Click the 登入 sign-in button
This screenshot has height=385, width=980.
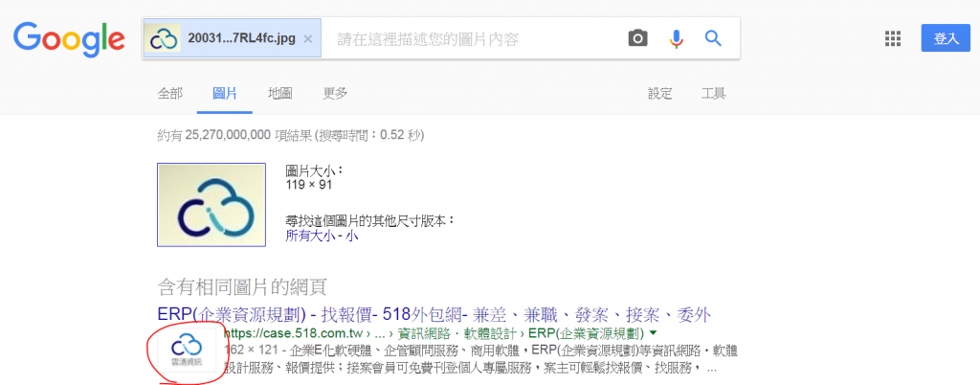(946, 38)
